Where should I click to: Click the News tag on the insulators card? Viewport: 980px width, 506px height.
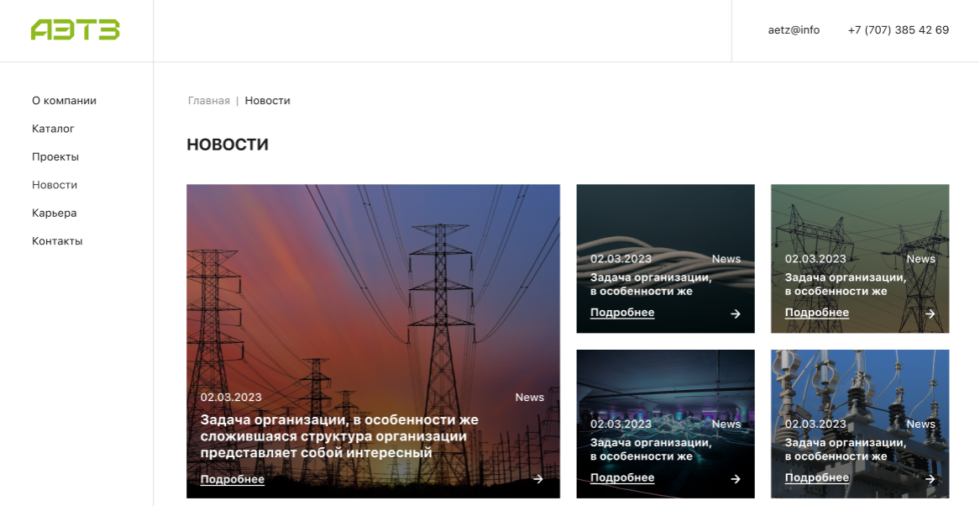point(920,424)
